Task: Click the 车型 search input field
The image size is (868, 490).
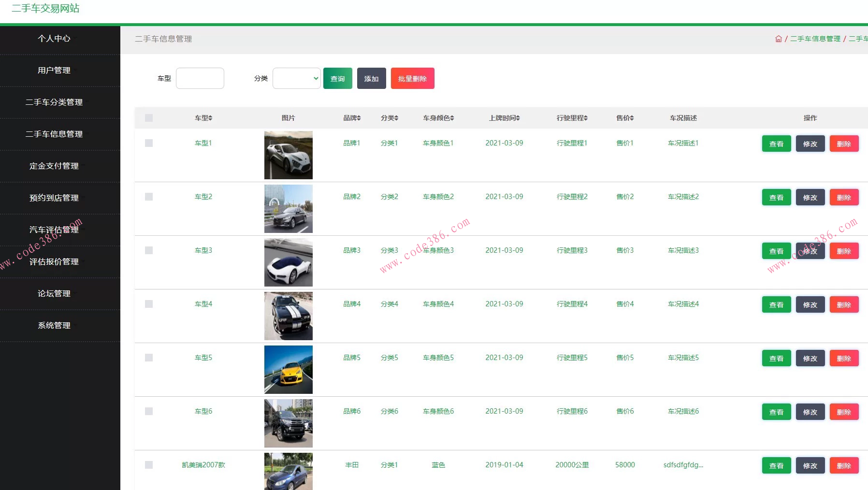Action: 200,78
